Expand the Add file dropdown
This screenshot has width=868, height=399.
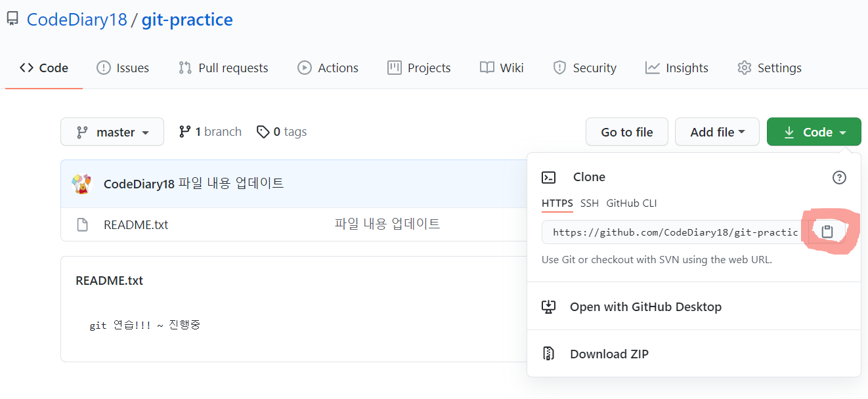tap(717, 132)
